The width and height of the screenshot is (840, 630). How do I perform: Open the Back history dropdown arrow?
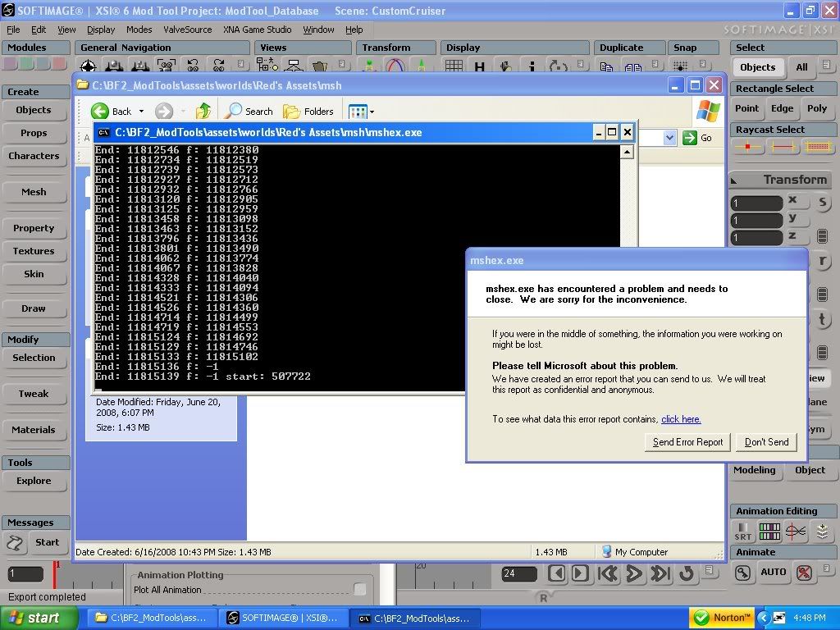click(x=141, y=112)
